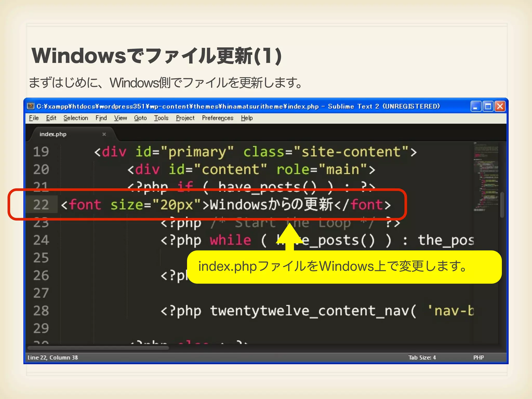The width and height of the screenshot is (532, 399).
Task: Minimize the Sublime Text window
Action: click(476, 107)
